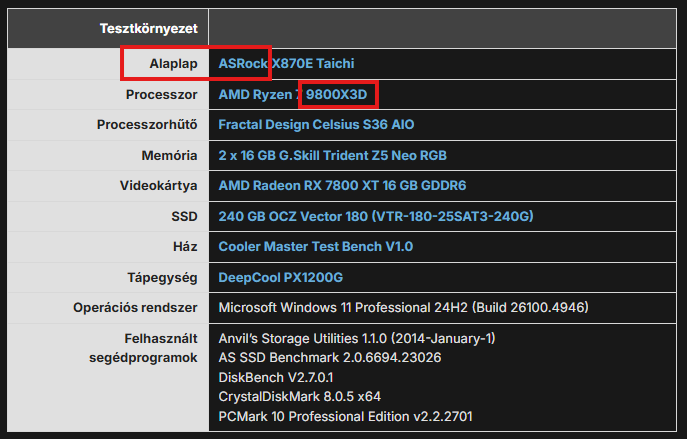Click the Anvil's Storage Utilities 1.1.0 line
Viewport: 687px width, 439px height.
[x=357, y=339]
